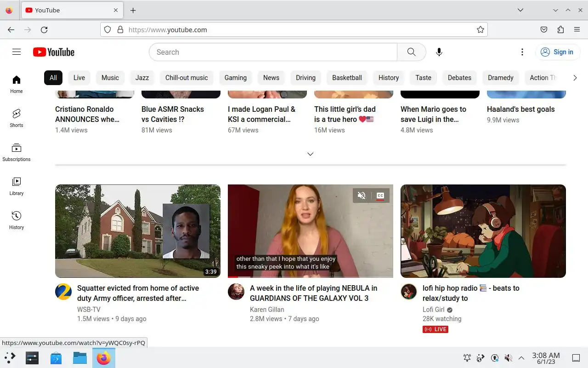The image size is (588, 368).
Task: Open WSB-TV channel name link
Action: (x=89, y=310)
